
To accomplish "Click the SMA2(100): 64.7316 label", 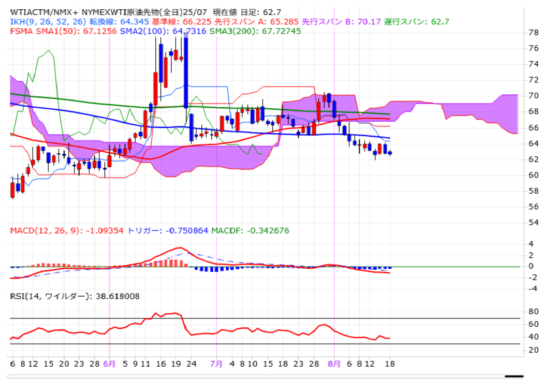I will click(163, 31).
